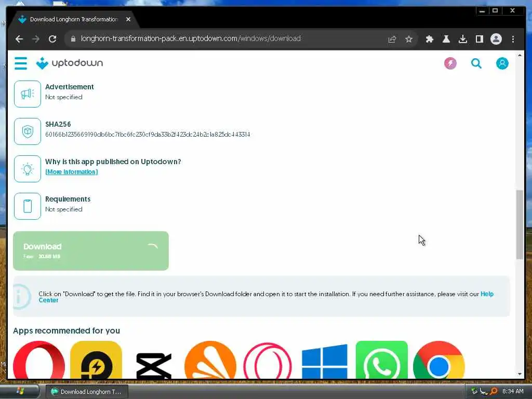The width and height of the screenshot is (532, 399).
Task: Click the scrollbar up arrow
Action: pos(520,55)
